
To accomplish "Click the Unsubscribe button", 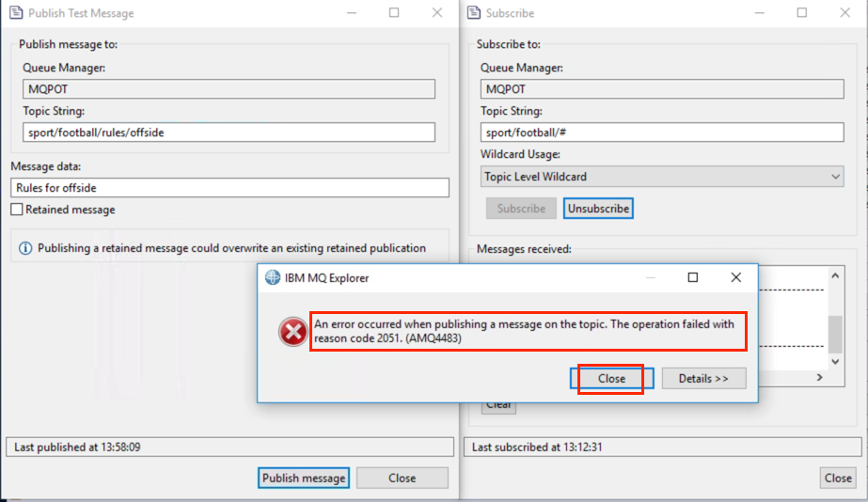I will pos(598,209).
